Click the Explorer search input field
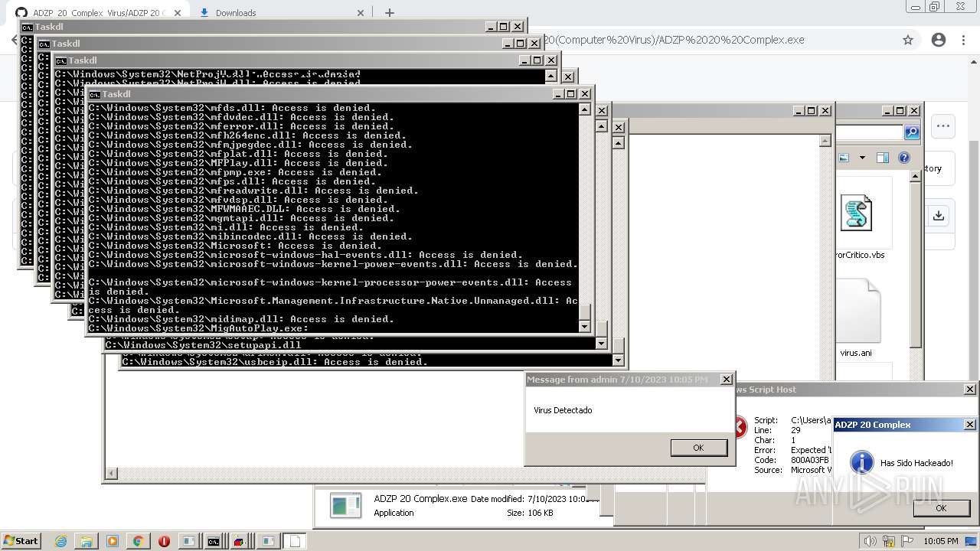This screenshot has width=980, height=551. pos(870,132)
